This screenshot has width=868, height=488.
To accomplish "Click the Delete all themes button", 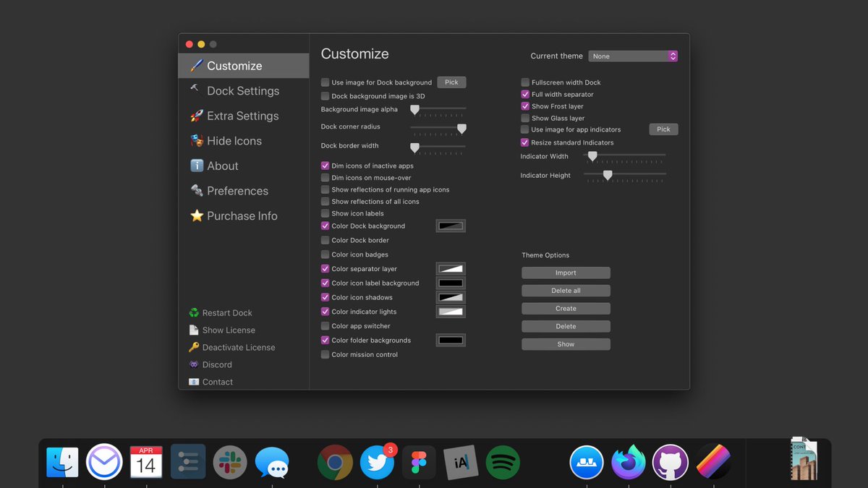I will [x=566, y=290].
